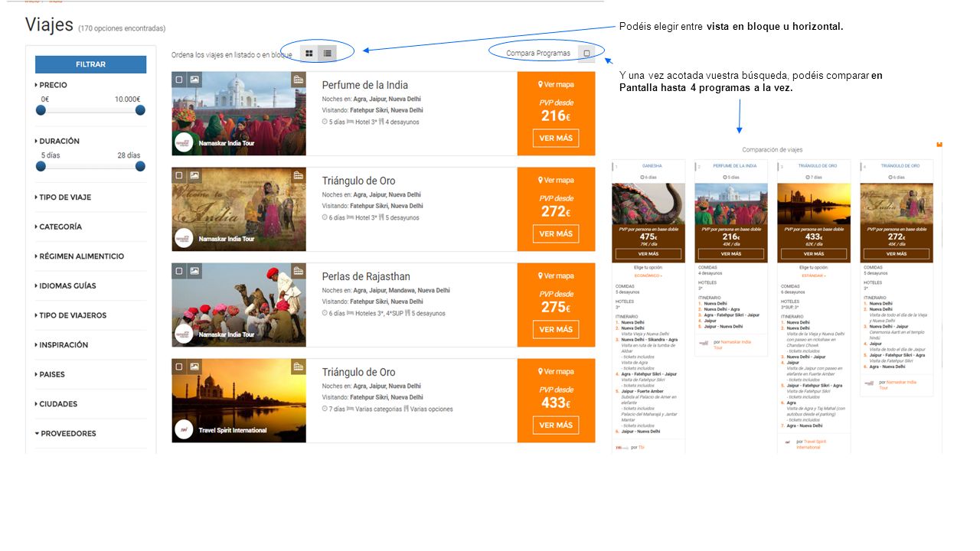Click Namaskar India Tour logo on Perfume de la India
The width and height of the screenshot is (980, 551).
[x=184, y=142]
